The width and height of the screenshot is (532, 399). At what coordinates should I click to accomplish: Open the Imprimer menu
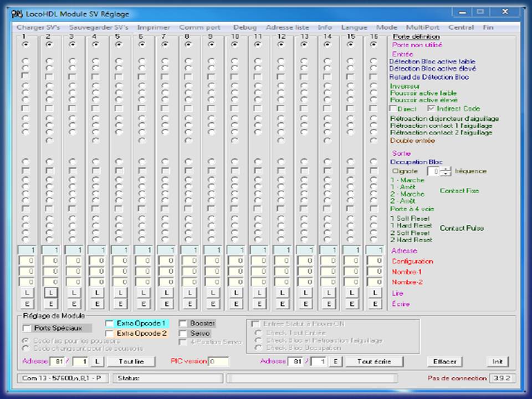[x=154, y=28]
